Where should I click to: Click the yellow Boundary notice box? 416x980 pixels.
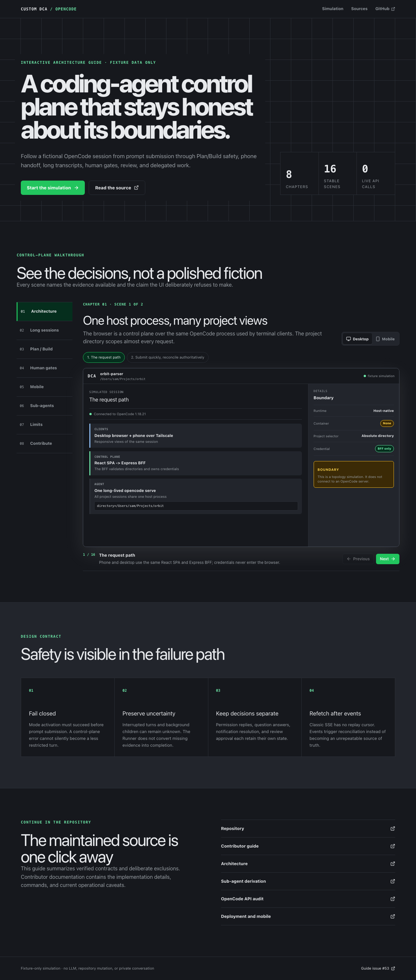pos(353,474)
